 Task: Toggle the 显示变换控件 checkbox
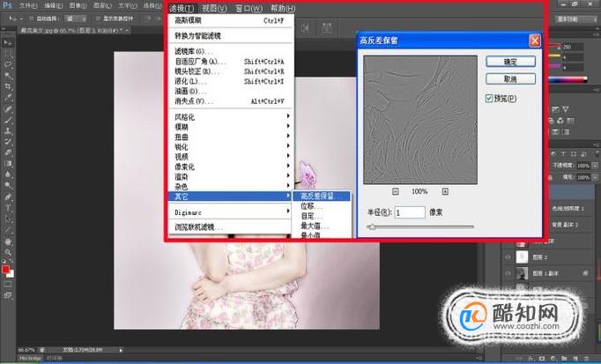tap(98, 19)
